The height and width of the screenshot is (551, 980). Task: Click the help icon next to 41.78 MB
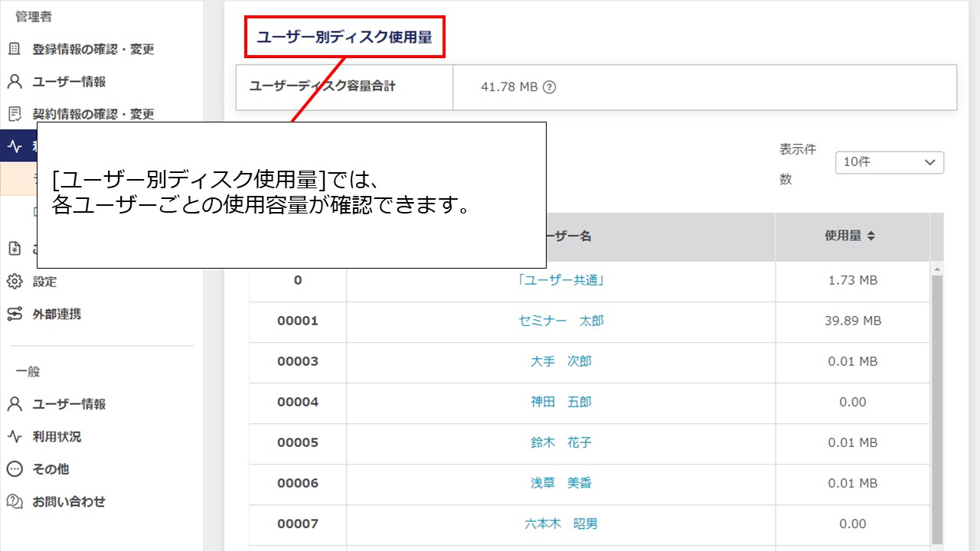pos(549,87)
